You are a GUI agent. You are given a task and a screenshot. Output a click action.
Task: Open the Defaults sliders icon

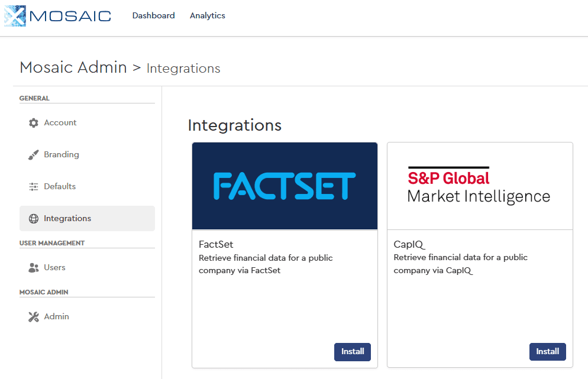point(34,186)
